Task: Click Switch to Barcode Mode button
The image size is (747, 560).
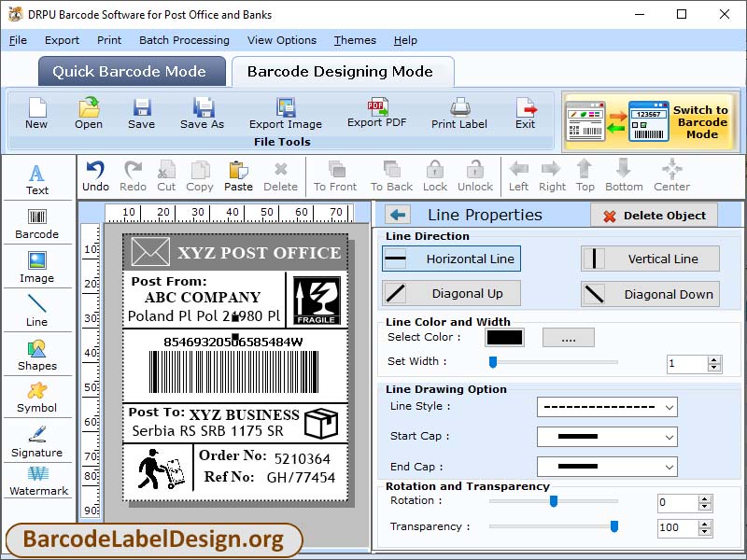Action: tap(651, 122)
